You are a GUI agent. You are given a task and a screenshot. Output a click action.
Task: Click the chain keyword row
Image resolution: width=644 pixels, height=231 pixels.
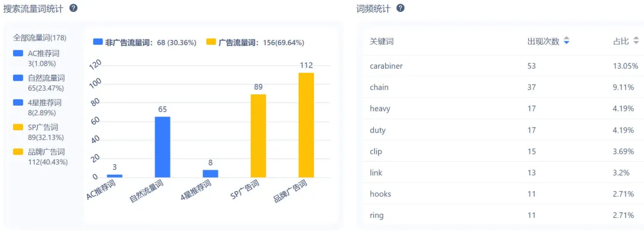click(x=503, y=87)
